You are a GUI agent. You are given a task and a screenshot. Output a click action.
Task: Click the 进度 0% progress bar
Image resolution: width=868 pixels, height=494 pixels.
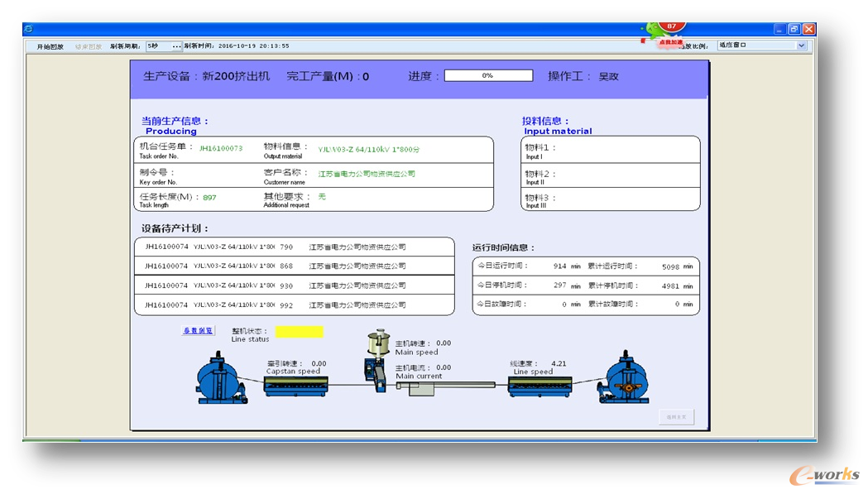[488, 75]
